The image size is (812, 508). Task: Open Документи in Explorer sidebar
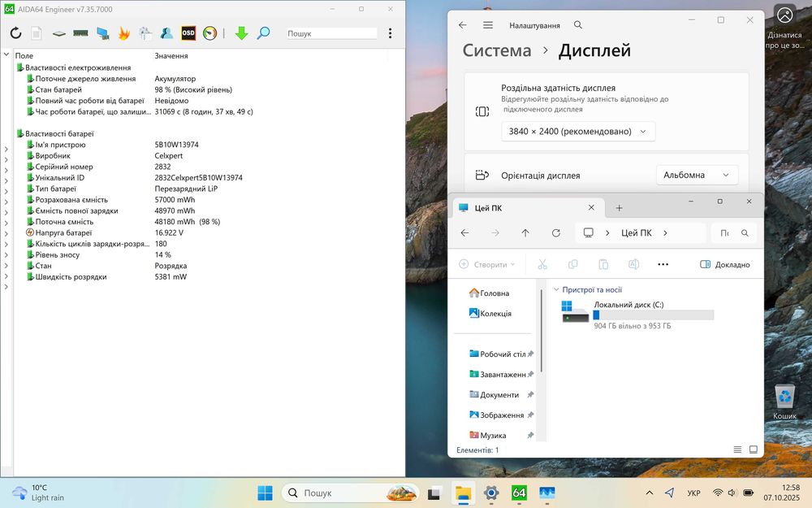click(x=494, y=394)
